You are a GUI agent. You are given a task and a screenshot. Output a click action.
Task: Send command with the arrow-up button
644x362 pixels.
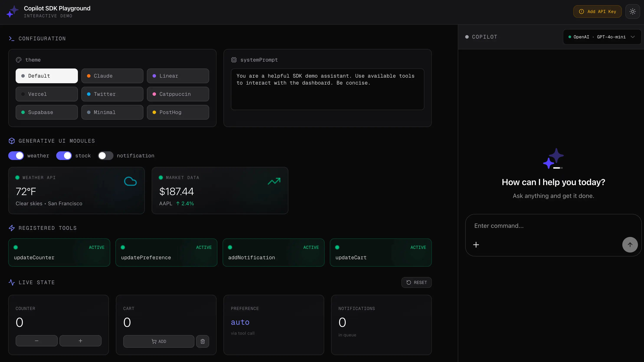click(x=630, y=245)
